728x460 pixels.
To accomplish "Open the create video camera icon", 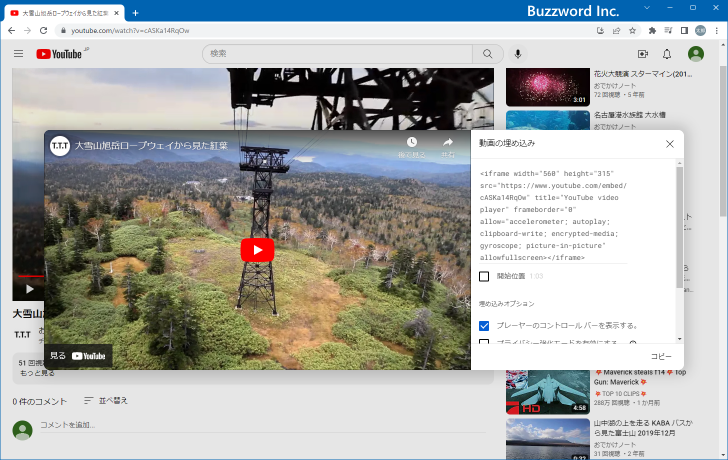I will click(643, 54).
